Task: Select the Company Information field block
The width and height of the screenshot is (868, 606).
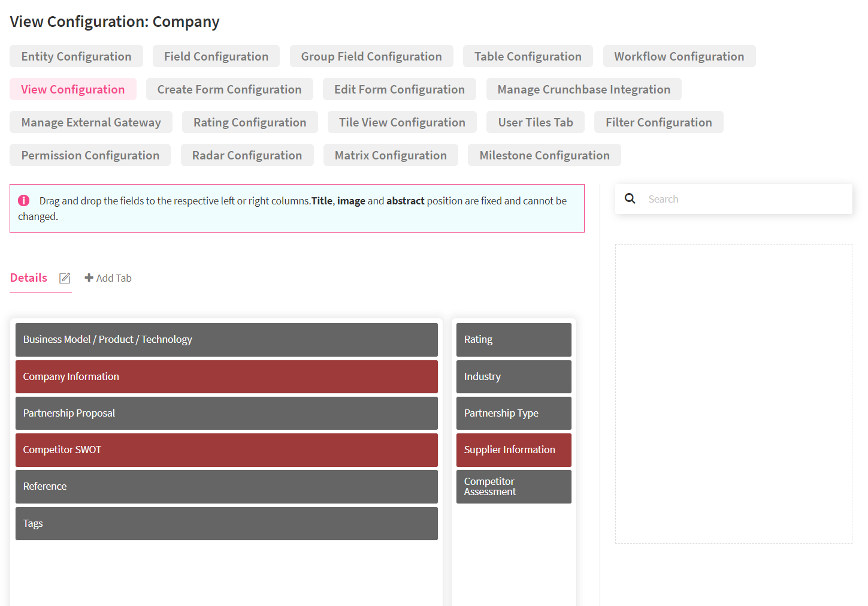Action: (x=226, y=376)
